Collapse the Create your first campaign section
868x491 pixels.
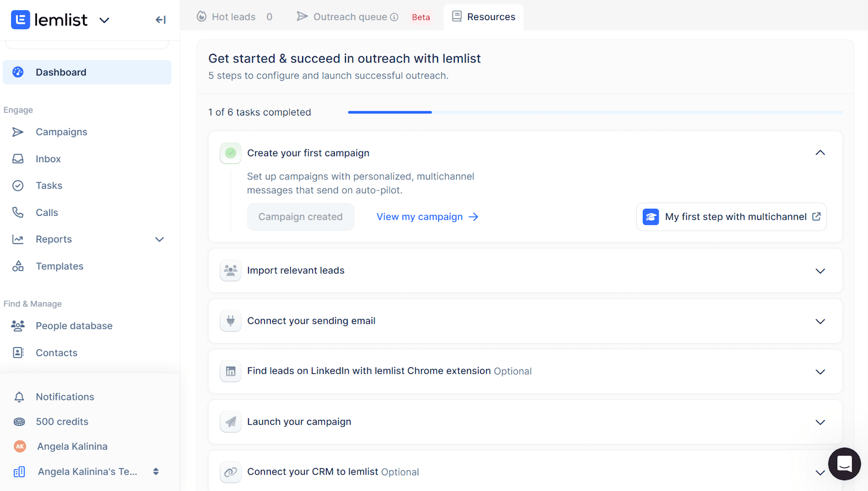click(x=820, y=153)
